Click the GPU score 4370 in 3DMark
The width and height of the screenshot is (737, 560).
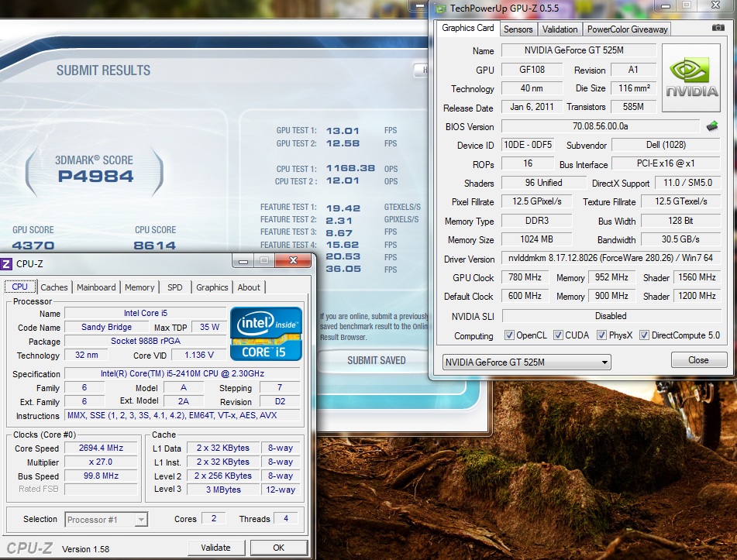pos(33,246)
